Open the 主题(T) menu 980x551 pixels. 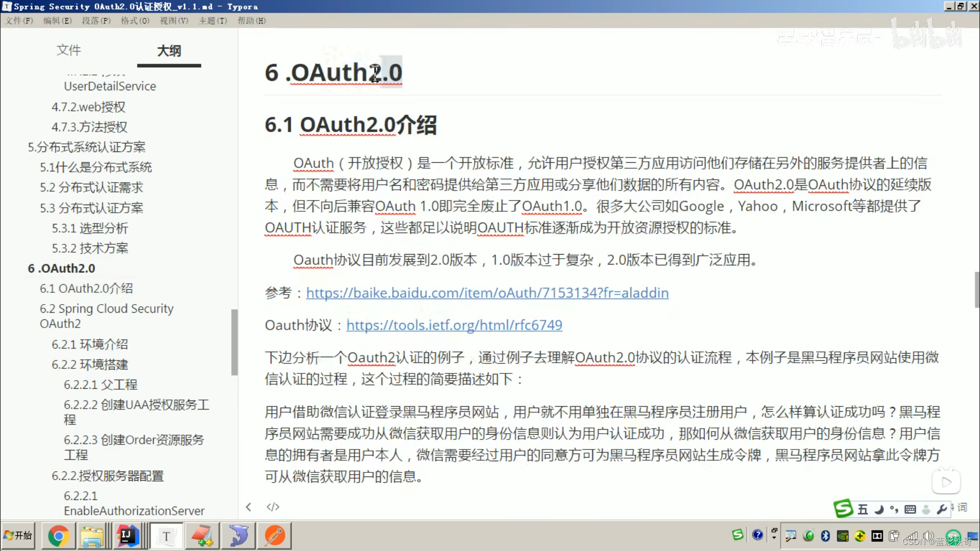[213, 20]
